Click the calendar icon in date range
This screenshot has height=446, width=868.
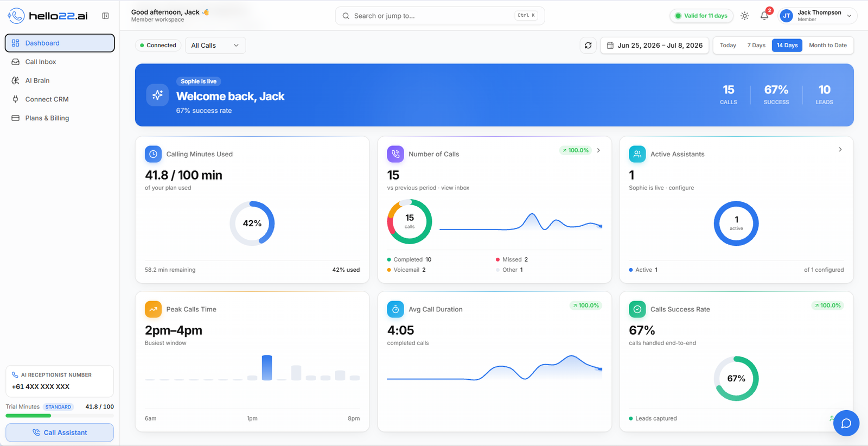coord(610,46)
